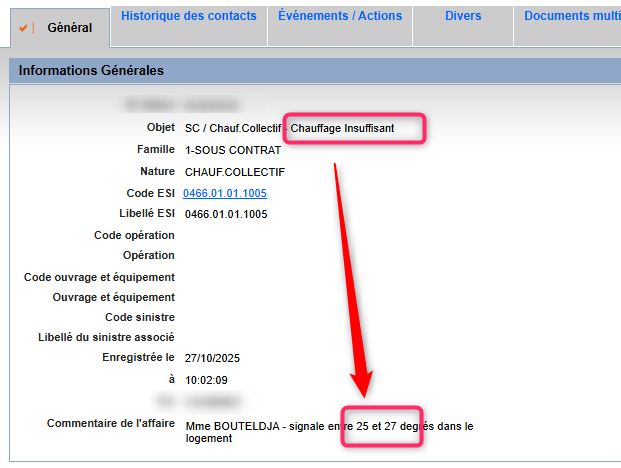Select the Famille value 1-SOUS CONTRAT

click(x=233, y=150)
